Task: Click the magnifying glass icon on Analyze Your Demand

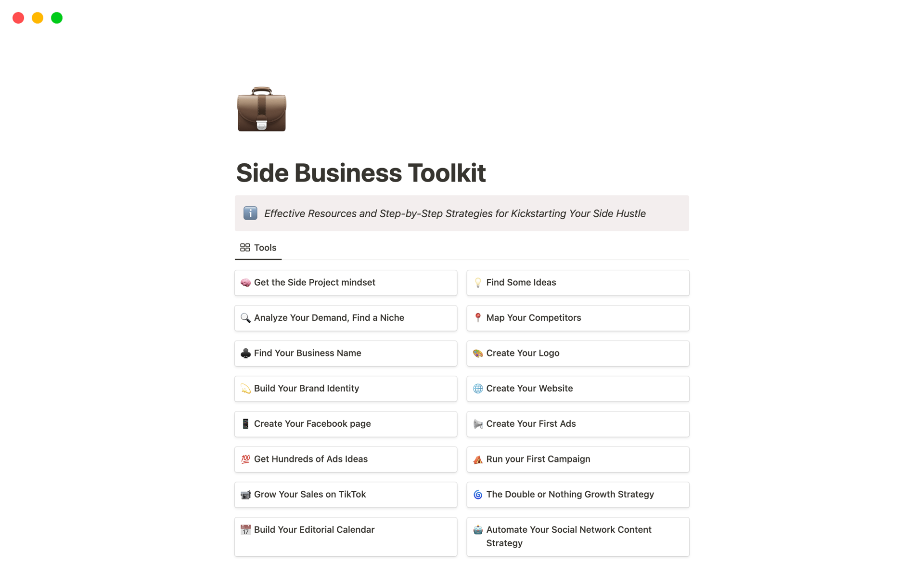Action: click(245, 318)
